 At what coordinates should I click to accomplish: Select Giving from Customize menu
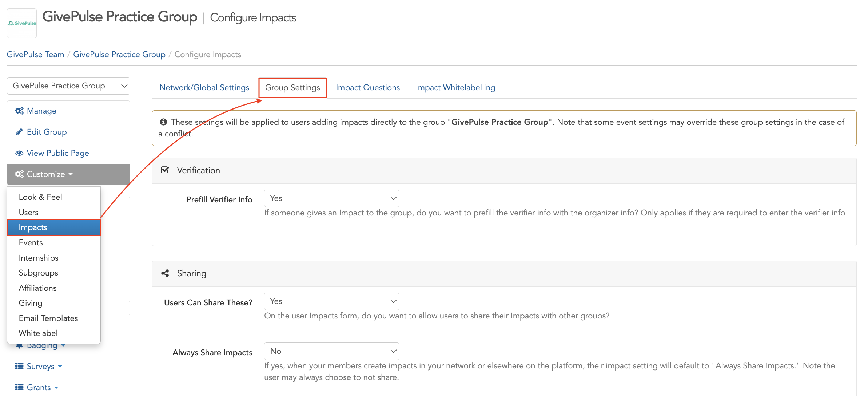(54, 303)
